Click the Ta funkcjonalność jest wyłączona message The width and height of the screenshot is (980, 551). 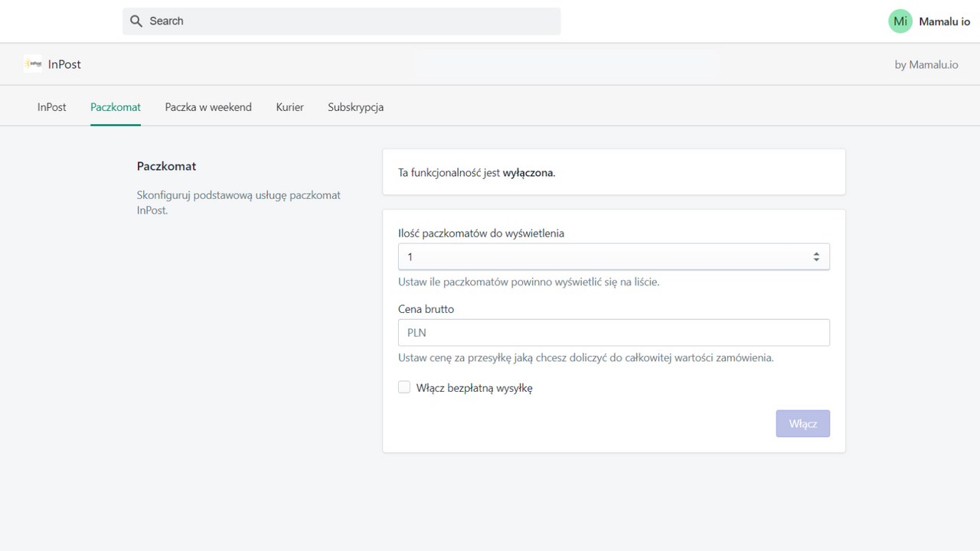[x=477, y=173]
